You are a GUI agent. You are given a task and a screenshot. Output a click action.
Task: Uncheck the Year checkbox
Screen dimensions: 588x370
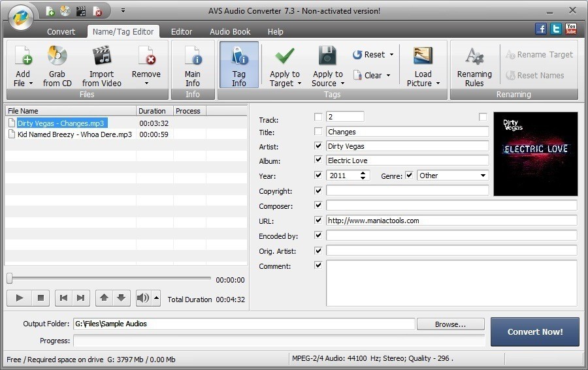[318, 175]
